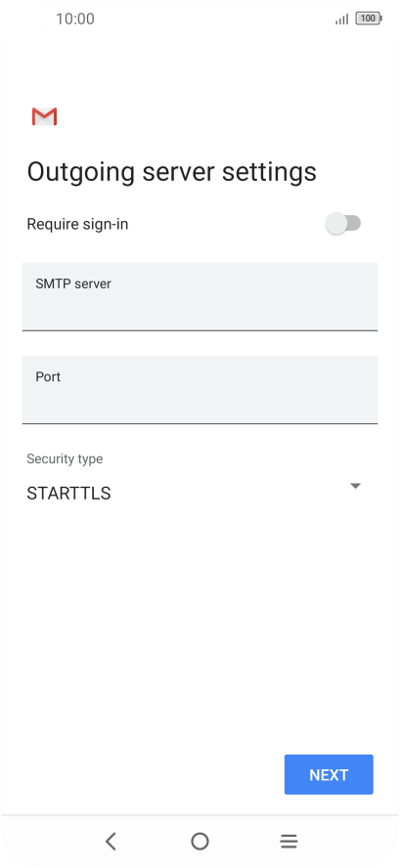Tap the signal strength icon
The width and height of the screenshot is (400, 868).
click(342, 20)
